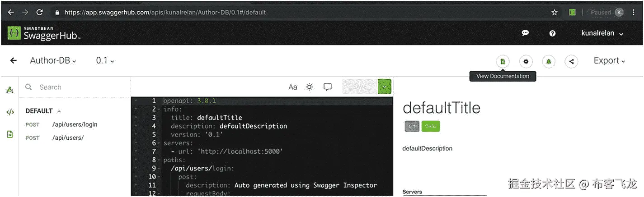This screenshot has height=197, width=644.
Task: Click the comments speech bubble icon
Action: click(328, 87)
